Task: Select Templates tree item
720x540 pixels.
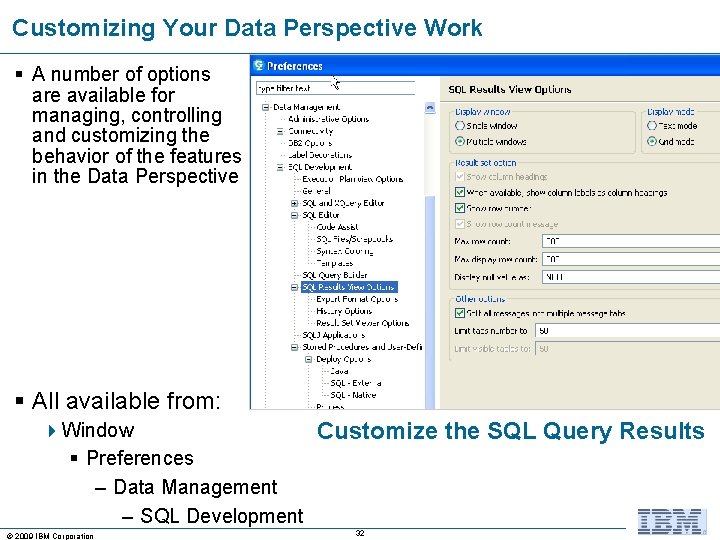Action: [334, 263]
